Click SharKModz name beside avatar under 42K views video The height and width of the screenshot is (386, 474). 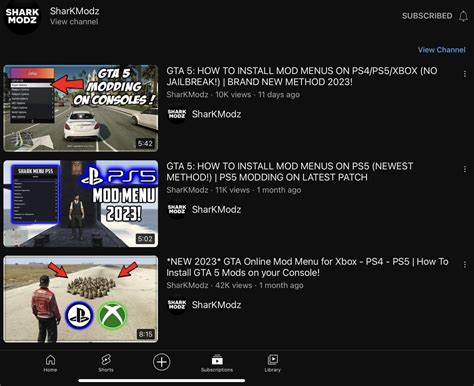click(x=216, y=305)
